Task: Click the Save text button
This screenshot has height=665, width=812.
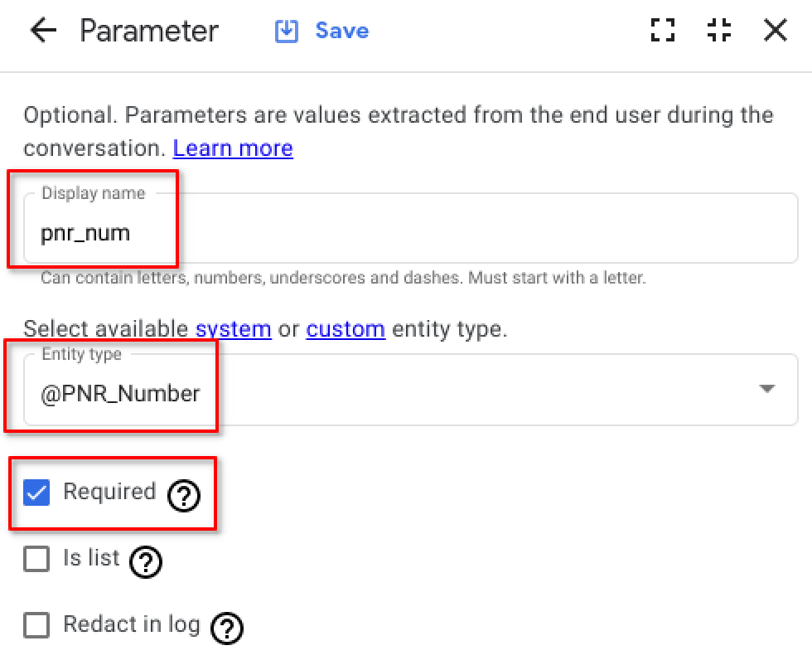Action: click(342, 31)
